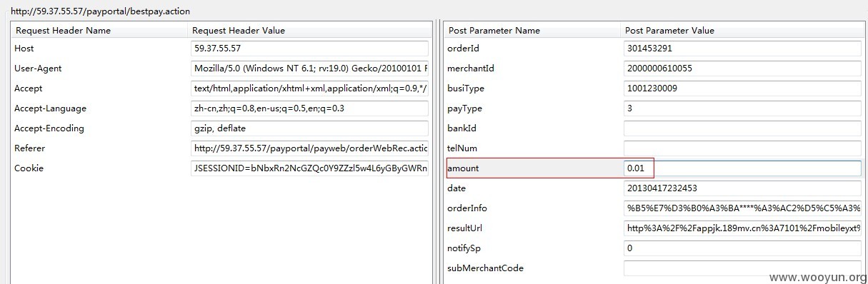The width and height of the screenshot is (868, 284).
Task: Edit the busiType parameter value field
Action: pyautogui.click(x=742, y=88)
